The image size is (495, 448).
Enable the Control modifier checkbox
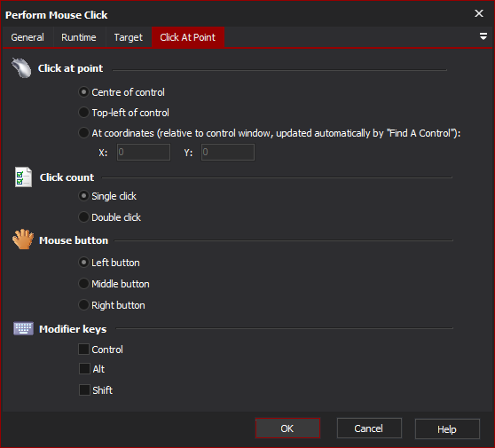(x=83, y=350)
